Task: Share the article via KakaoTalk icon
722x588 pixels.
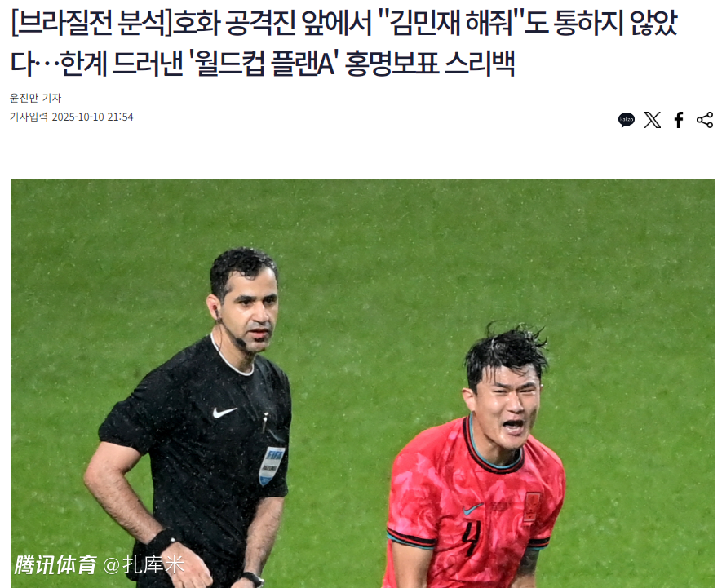Action: point(627,120)
